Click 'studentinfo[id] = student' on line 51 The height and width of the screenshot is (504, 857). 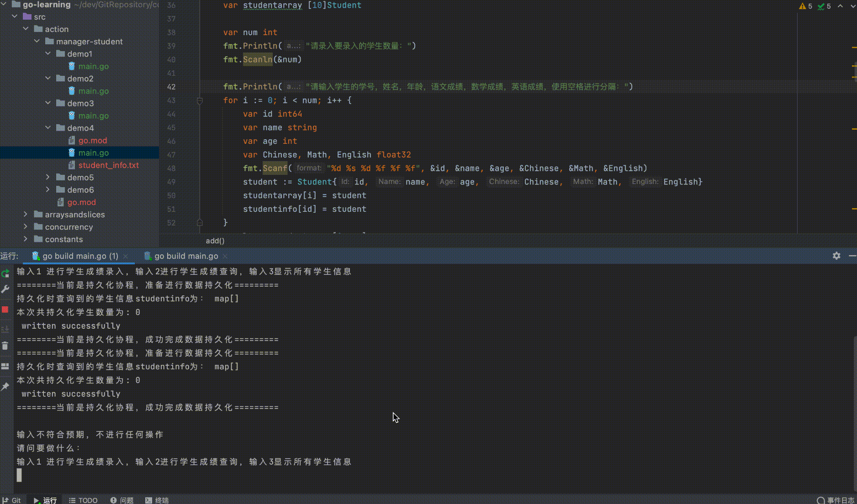click(304, 209)
